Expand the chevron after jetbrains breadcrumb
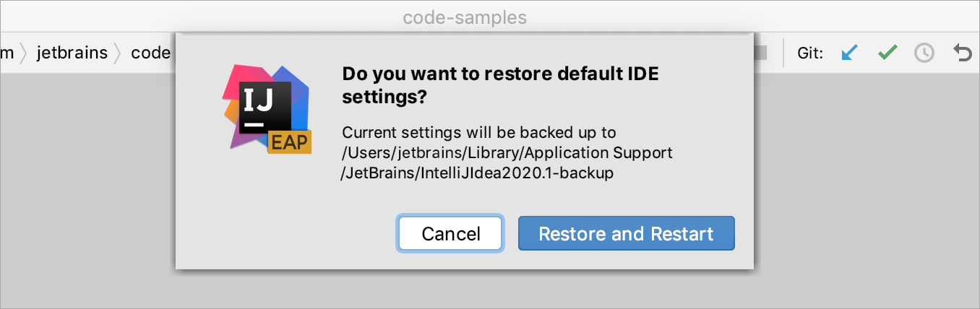The height and width of the screenshot is (309, 980). tap(119, 53)
